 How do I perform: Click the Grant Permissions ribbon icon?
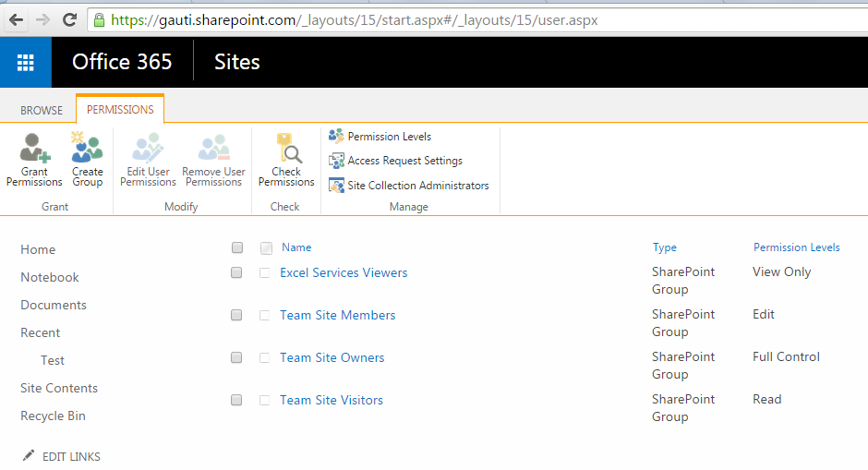tap(34, 149)
